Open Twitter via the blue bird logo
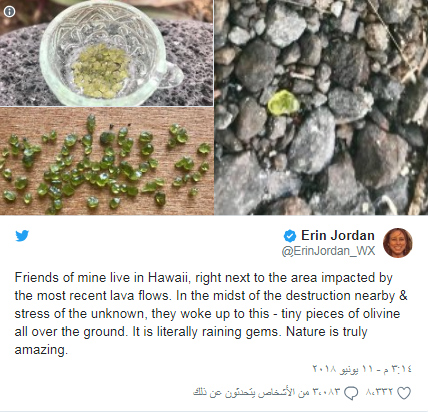This screenshot has width=428, height=414. 22,236
